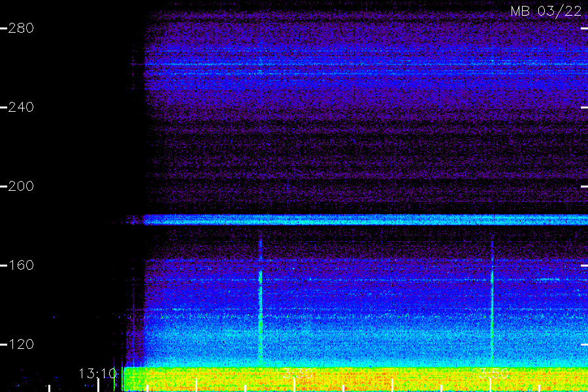Click the 200 frequency axis label
588x392 pixels.
pyautogui.click(x=21, y=186)
